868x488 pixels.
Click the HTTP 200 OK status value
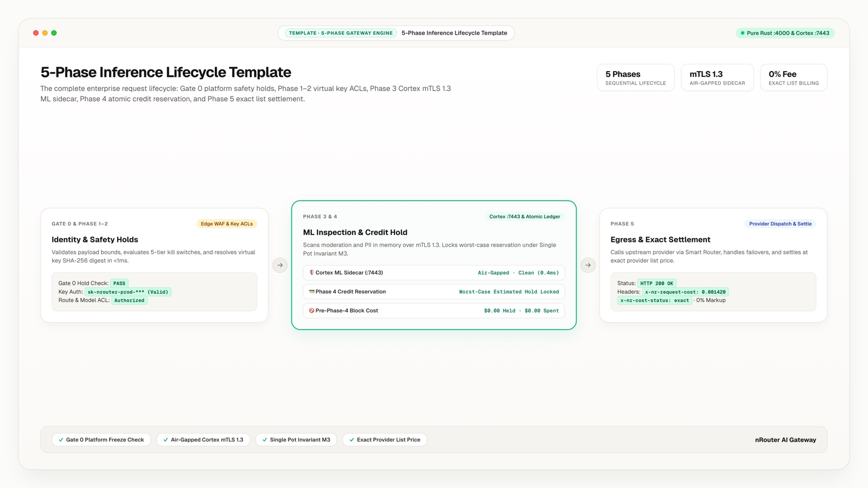656,284
